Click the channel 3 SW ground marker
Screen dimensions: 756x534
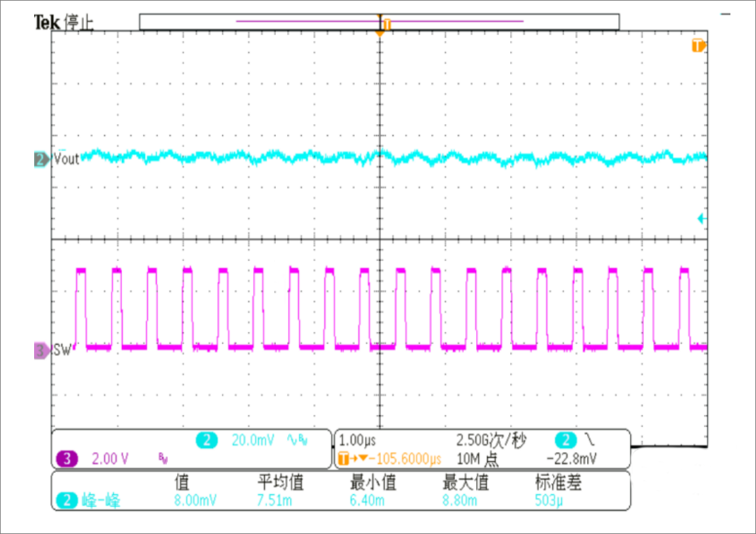click(41, 352)
